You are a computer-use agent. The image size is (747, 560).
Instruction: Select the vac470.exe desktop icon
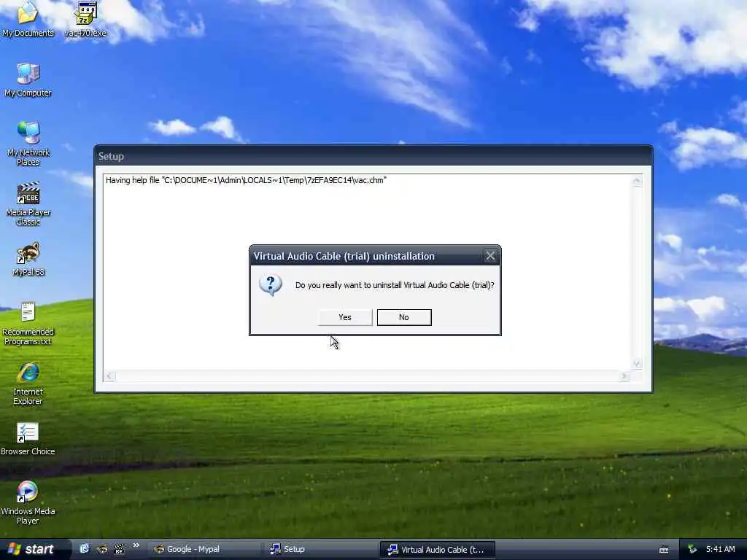[x=85, y=19]
